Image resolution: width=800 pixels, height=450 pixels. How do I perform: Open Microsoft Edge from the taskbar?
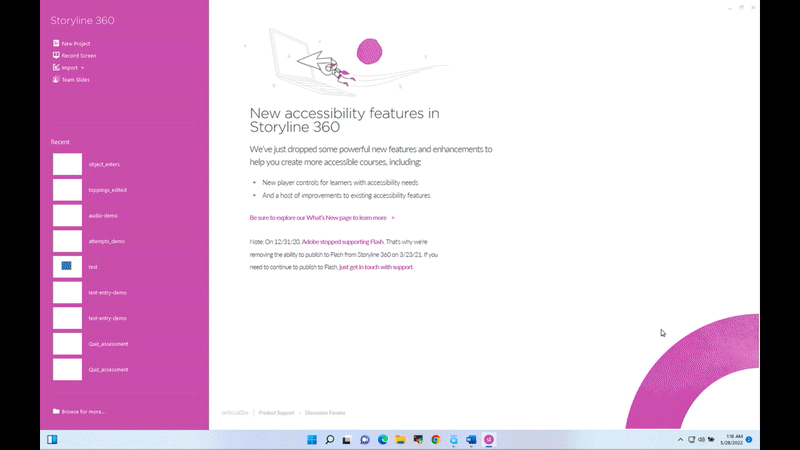coord(383,439)
